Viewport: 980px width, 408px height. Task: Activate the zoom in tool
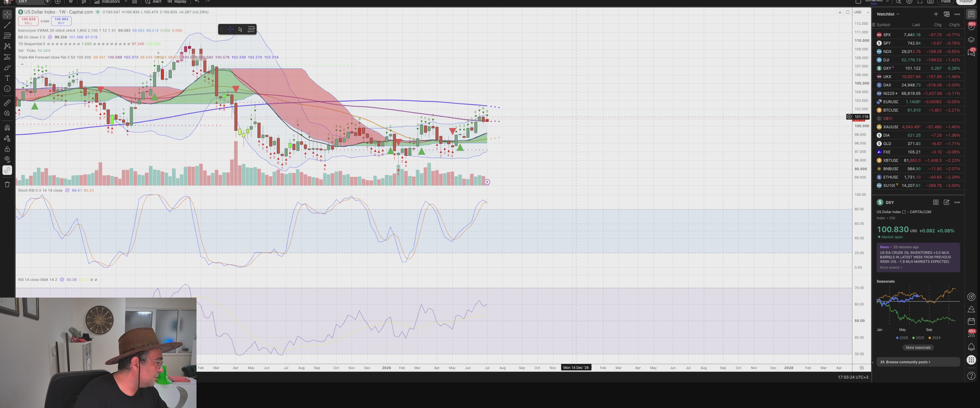coord(7,114)
